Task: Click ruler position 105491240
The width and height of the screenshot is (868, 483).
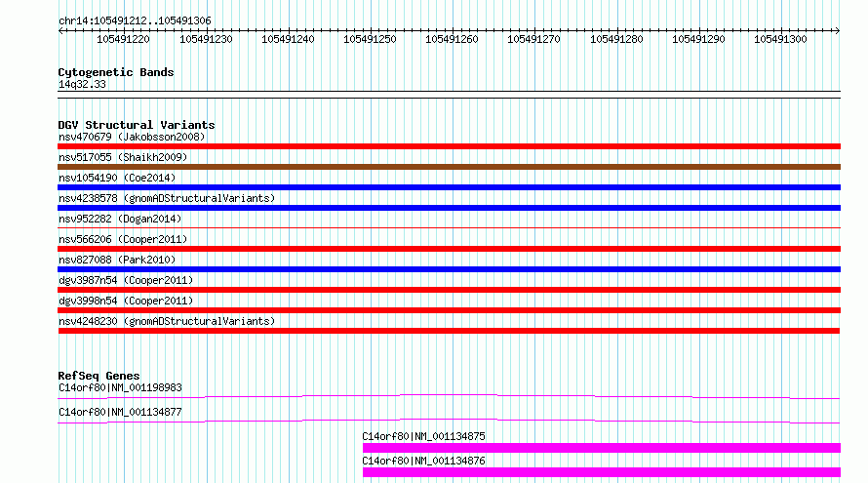Action: click(288, 39)
